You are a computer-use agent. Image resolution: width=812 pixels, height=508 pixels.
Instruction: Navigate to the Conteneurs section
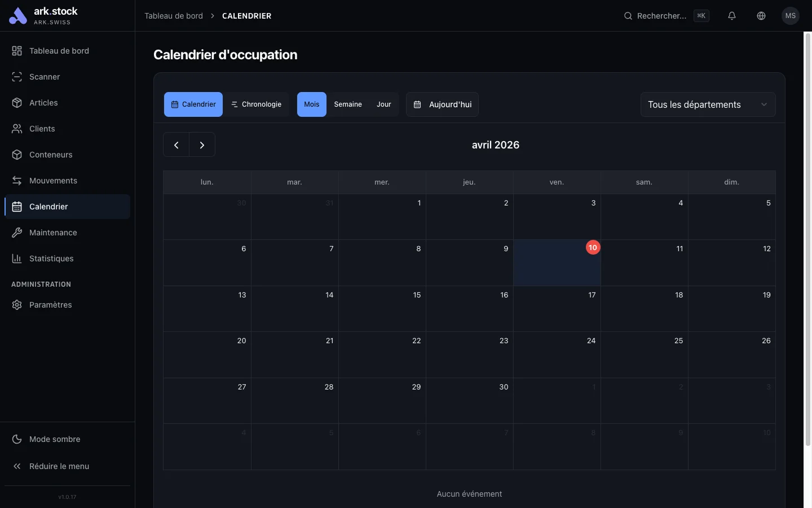(50, 155)
